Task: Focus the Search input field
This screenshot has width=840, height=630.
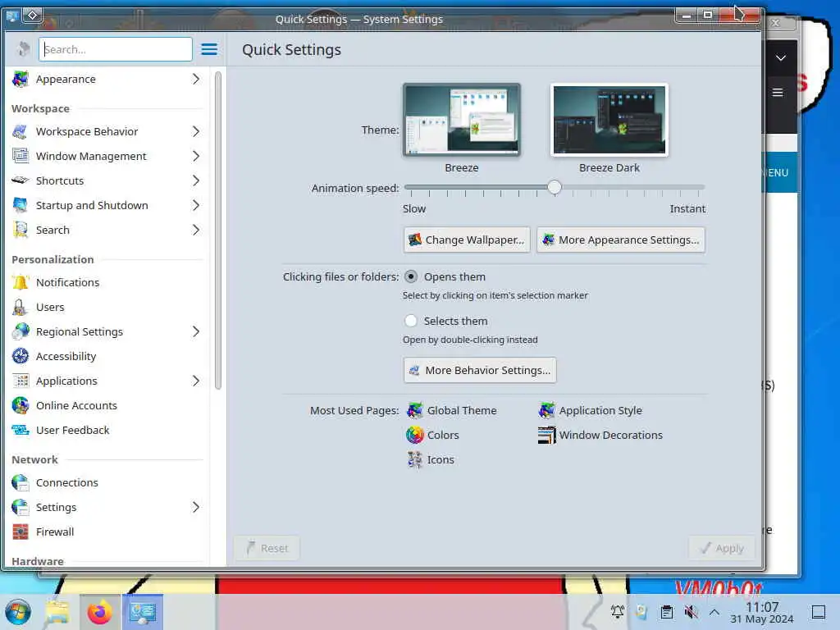Action: tap(116, 49)
